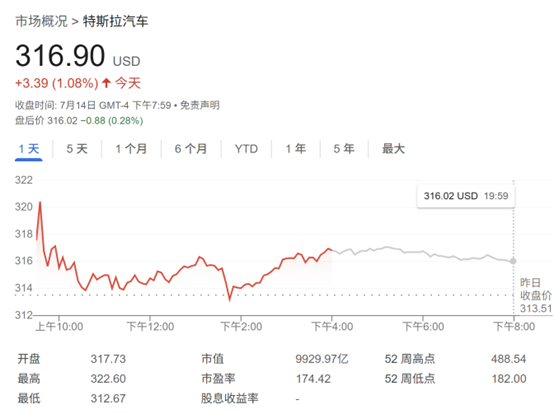The image size is (554, 414).
Task: Switch to the 1 年 range tab
Action: [x=296, y=149]
